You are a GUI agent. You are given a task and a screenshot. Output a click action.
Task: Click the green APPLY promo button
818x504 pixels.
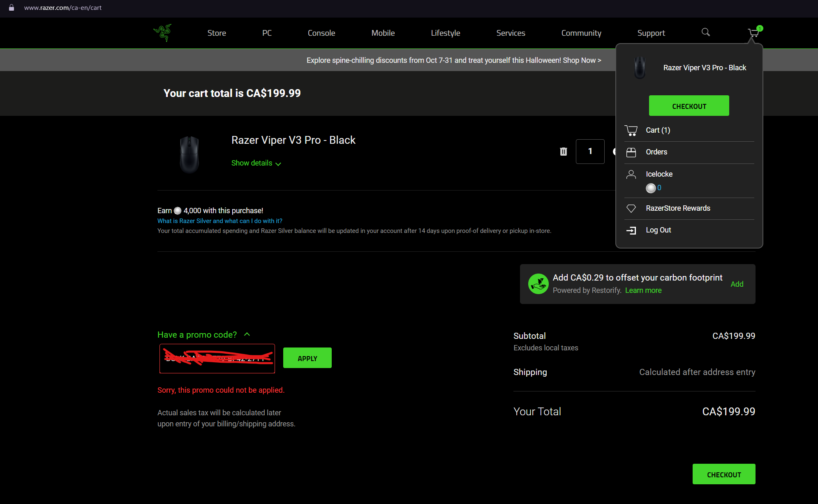307,358
